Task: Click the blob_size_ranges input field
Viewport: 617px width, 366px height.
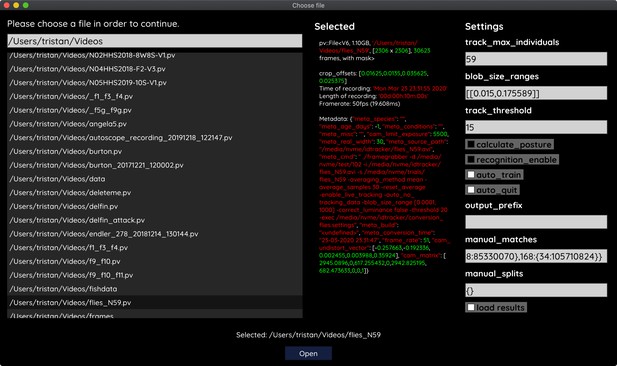Action: click(x=536, y=93)
